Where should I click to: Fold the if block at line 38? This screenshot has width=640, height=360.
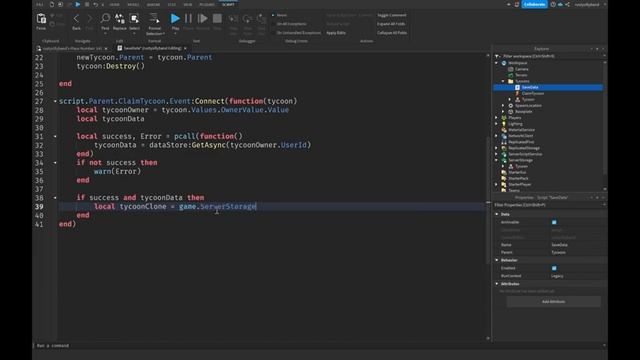click(x=55, y=198)
